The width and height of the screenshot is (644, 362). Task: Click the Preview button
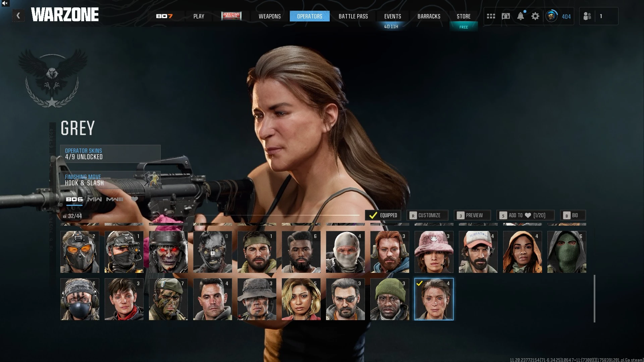coord(472,215)
